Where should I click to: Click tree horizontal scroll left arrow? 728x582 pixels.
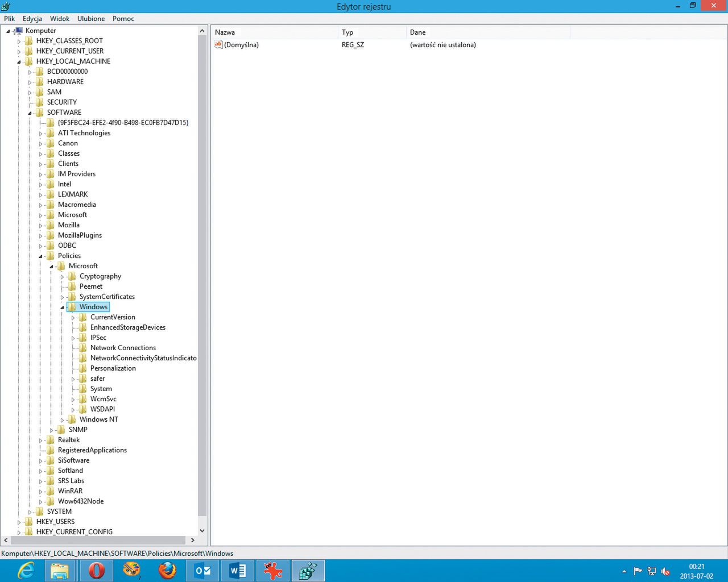[6, 540]
